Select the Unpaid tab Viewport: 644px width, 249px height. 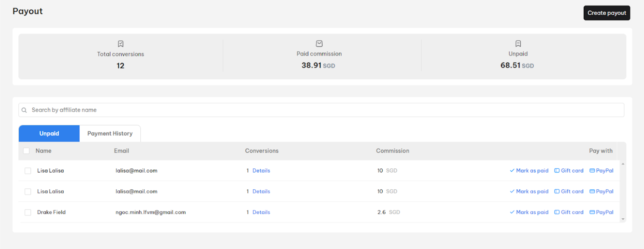pos(49,133)
